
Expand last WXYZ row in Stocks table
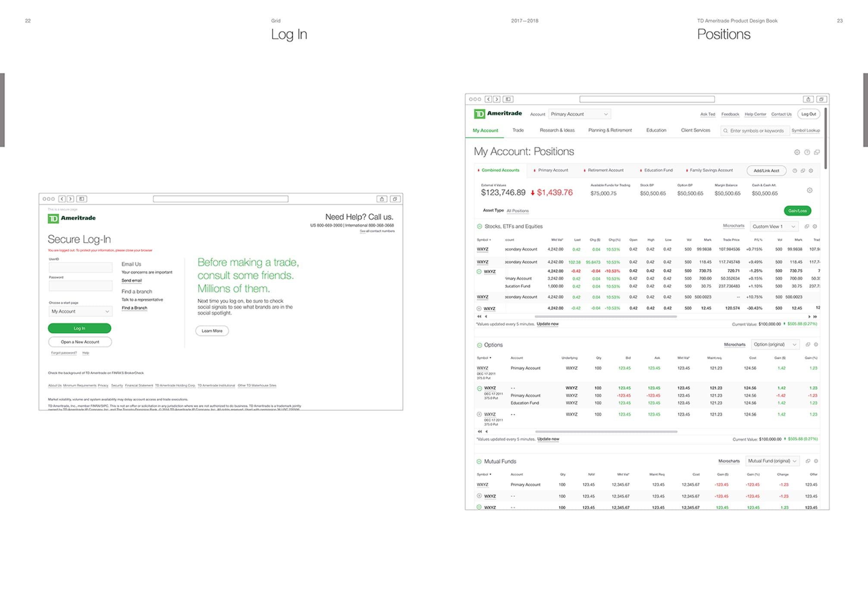coord(479,309)
